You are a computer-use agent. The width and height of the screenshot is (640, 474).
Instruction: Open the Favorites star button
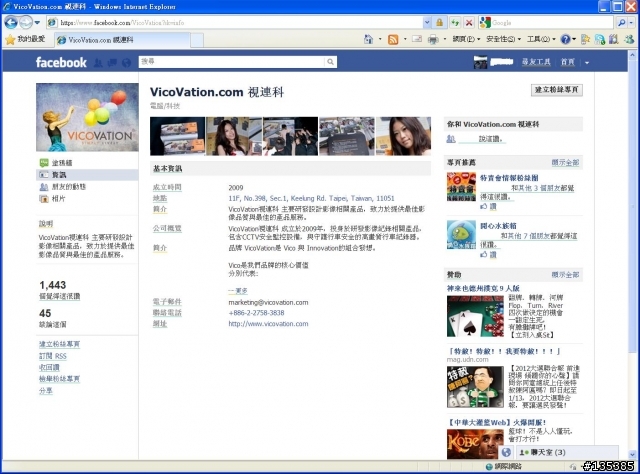point(25,39)
